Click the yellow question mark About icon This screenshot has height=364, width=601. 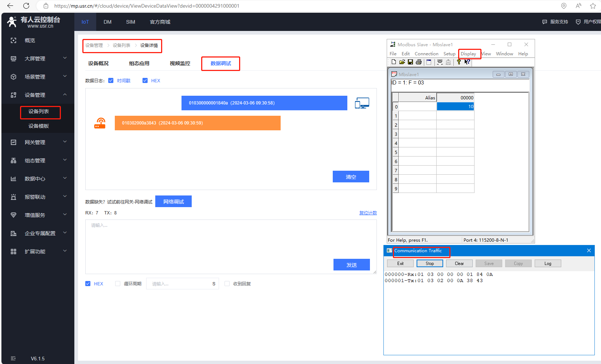[x=459, y=62]
